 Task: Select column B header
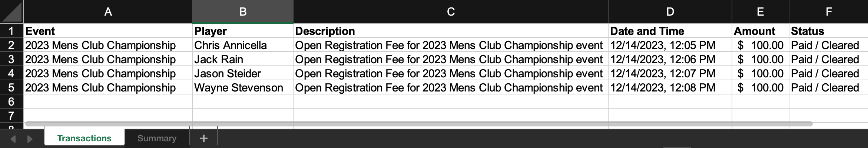pos(243,12)
